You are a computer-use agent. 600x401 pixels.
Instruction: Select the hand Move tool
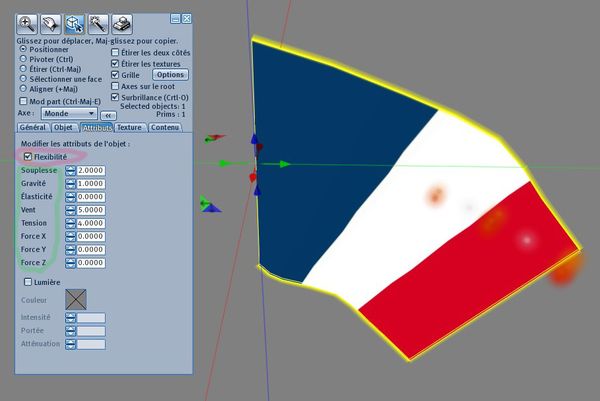[51, 24]
